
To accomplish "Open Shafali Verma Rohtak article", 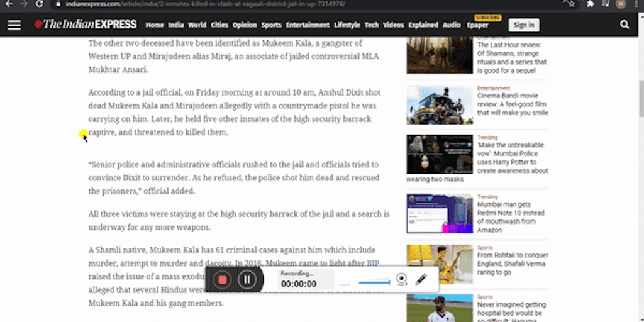I will click(x=513, y=264).
